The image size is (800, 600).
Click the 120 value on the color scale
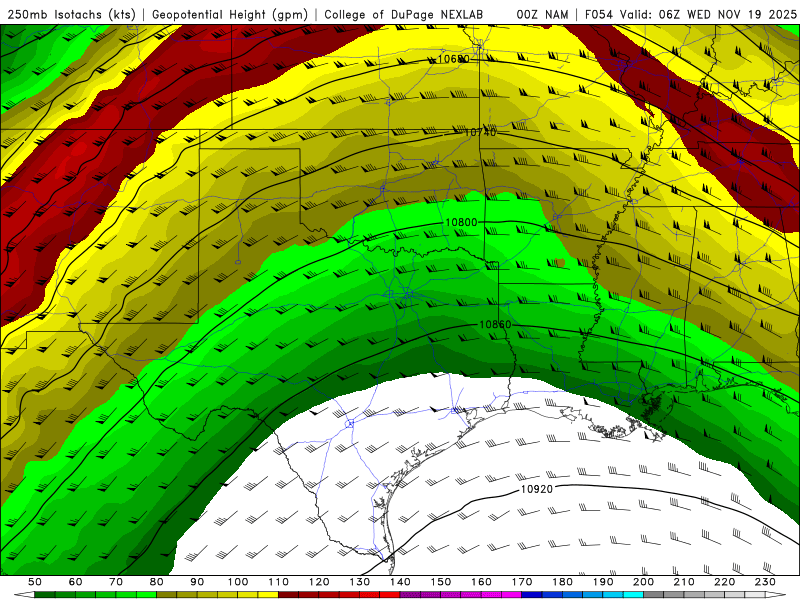click(319, 582)
